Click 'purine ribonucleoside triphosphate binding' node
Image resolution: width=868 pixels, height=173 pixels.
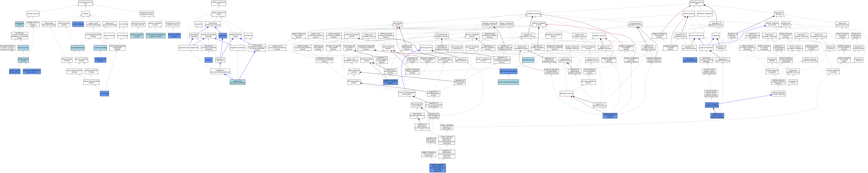tap(117, 48)
